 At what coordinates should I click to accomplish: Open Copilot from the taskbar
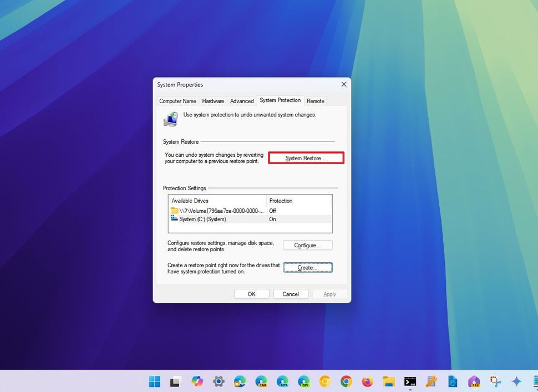point(197,381)
